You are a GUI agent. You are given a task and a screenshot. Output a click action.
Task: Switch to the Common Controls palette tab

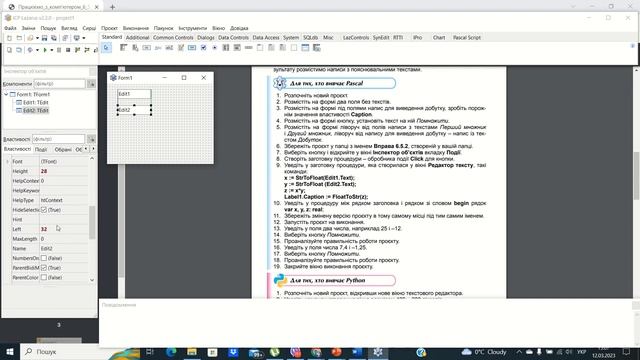(173, 38)
